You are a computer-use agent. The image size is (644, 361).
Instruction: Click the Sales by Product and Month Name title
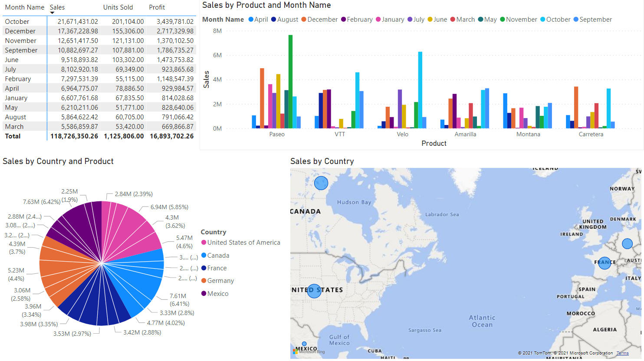click(266, 5)
